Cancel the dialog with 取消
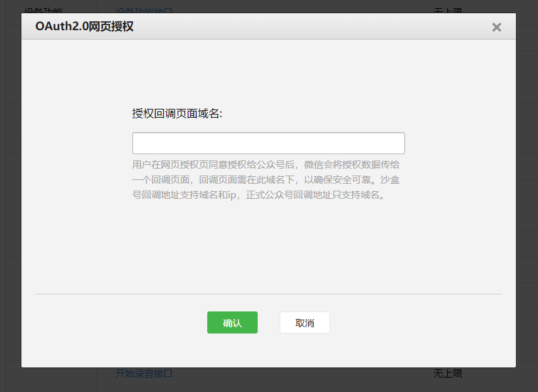 click(x=305, y=322)
